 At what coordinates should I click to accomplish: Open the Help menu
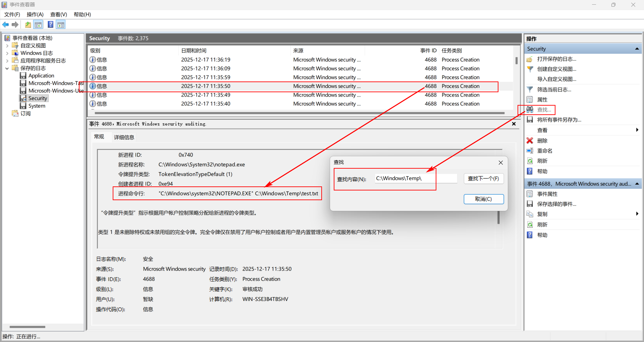(x=82, y=14)
